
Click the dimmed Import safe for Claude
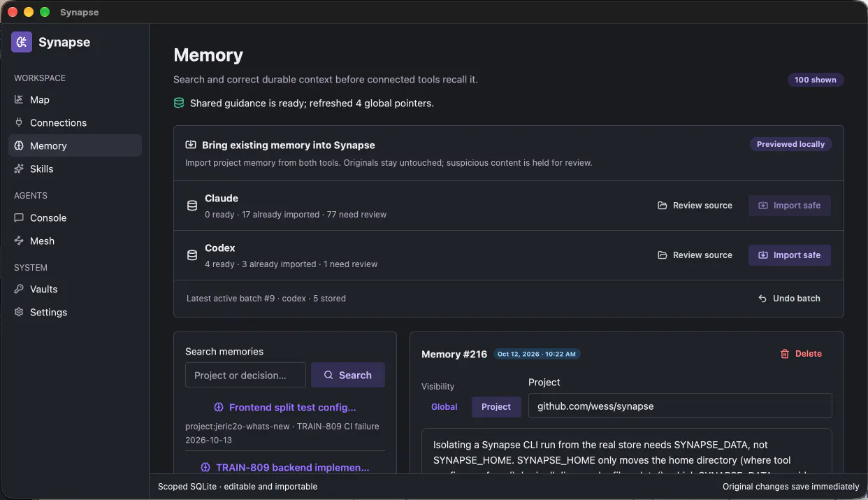pos(790,206)
